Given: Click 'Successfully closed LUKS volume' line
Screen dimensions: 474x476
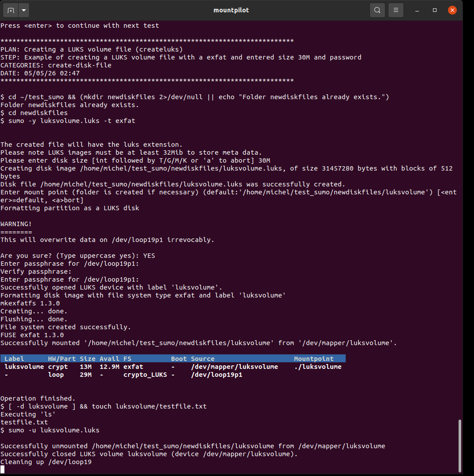Looking at the screenshot, I should [149, 454].
